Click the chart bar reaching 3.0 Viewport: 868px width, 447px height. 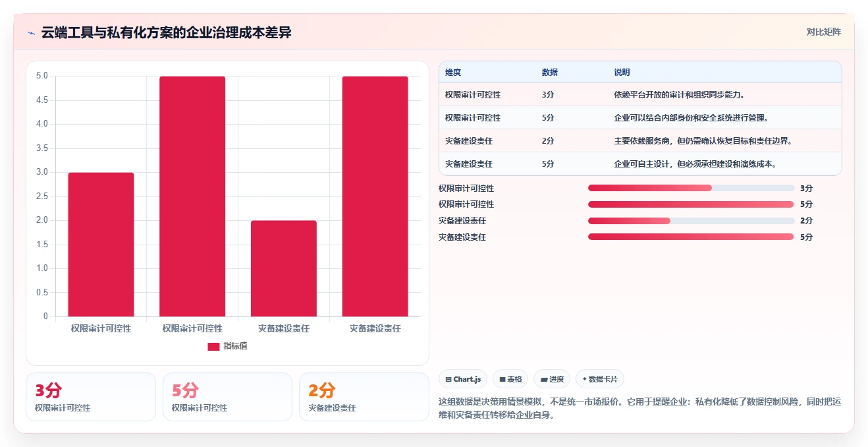pos(101,245)
